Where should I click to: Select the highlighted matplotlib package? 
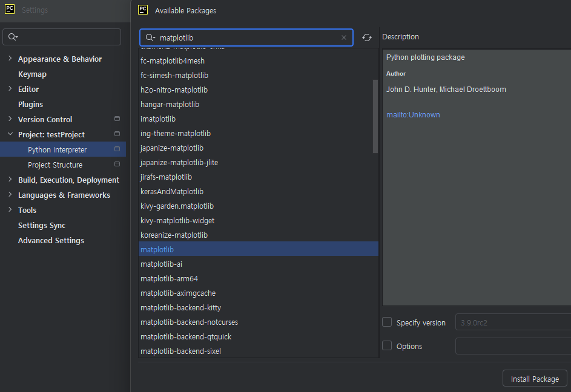(259, 249)
